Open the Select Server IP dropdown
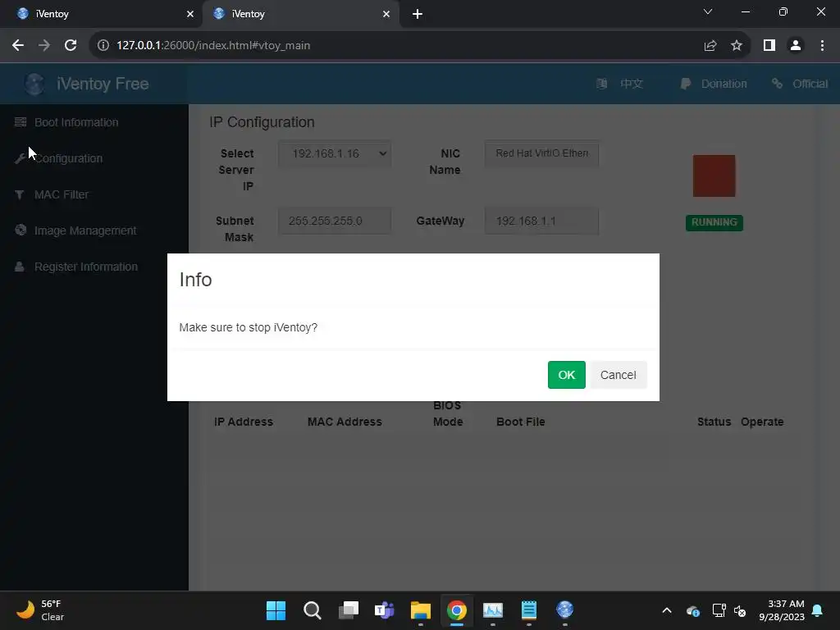Image resolution: width=840 pixels, height=630 pixels. pyautogui.click(x=335, y=153)
